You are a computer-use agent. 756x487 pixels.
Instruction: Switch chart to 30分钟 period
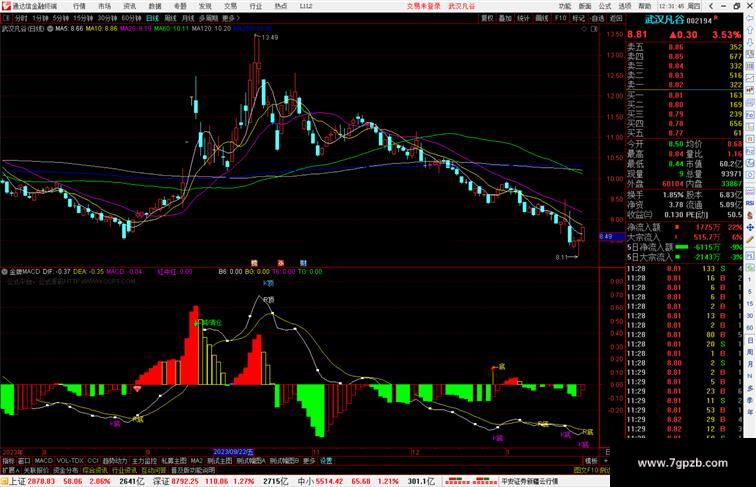point(107,18)
